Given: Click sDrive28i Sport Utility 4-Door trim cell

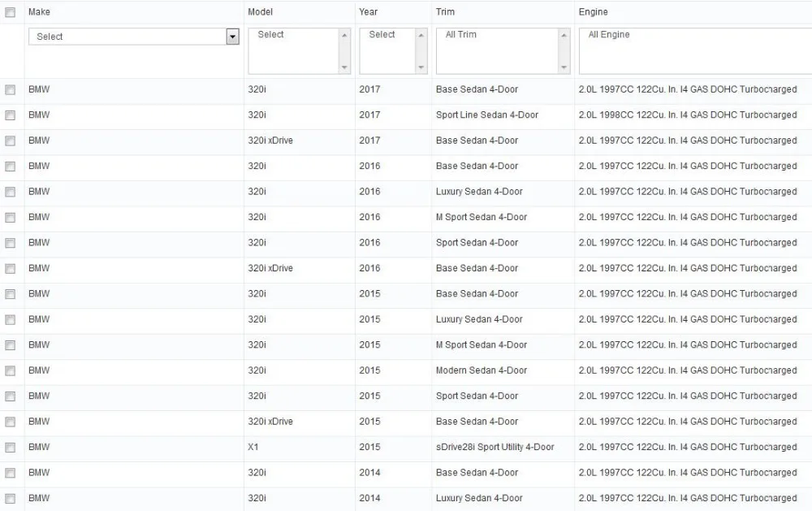Looking at the screenshot, I should pos(495,447).
